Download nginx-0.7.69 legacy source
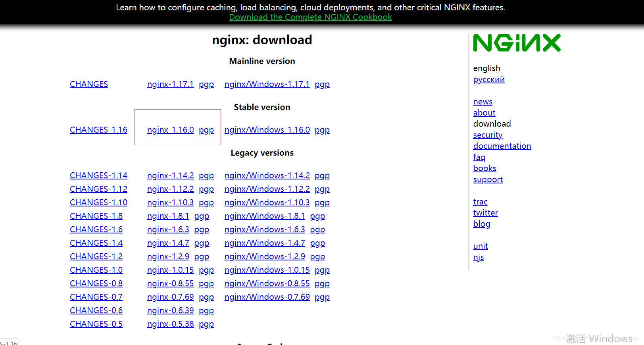Image resolution: width=644 pixels, height=345 pixels. 170,297
